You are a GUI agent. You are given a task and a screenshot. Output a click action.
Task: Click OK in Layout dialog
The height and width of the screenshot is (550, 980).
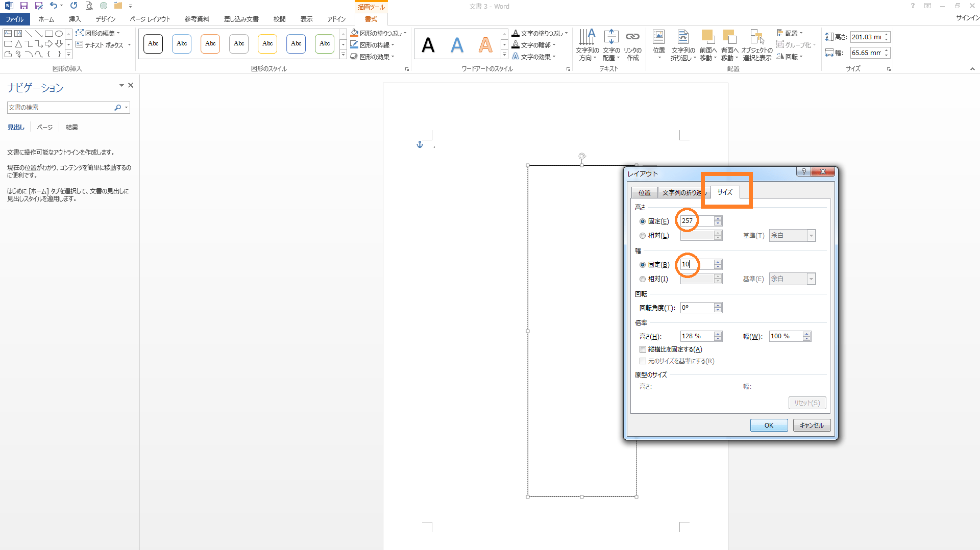pos(769,425)
